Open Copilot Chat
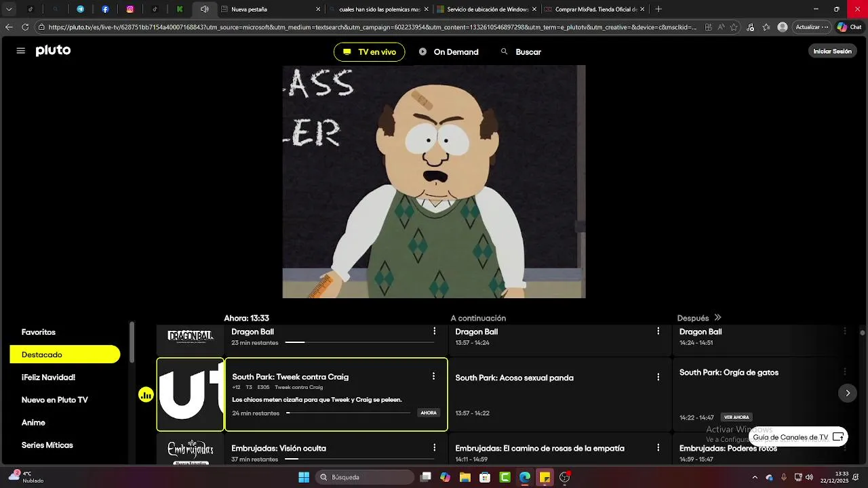Screen dimensions: 868x488 click(x=850, y=27)
